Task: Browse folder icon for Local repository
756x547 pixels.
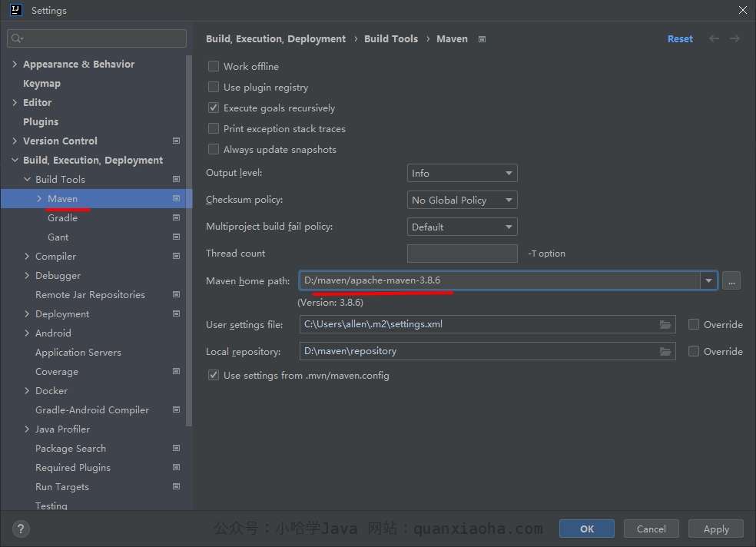Action: pyautogui.click(x=665, y=351)
